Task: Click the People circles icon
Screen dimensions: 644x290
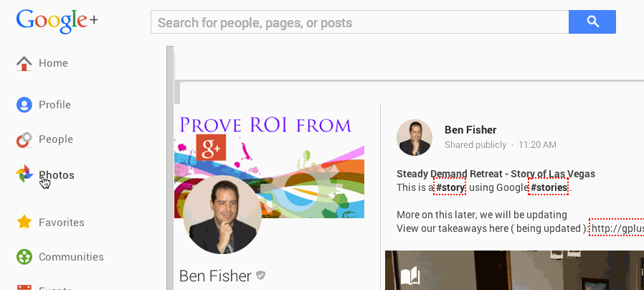Action: point(24,139)
